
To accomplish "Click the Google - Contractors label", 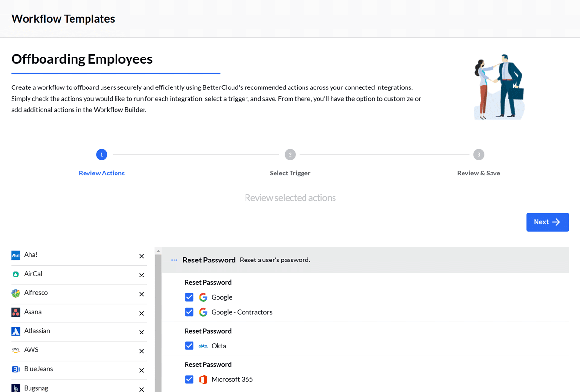I will [242, 312].
